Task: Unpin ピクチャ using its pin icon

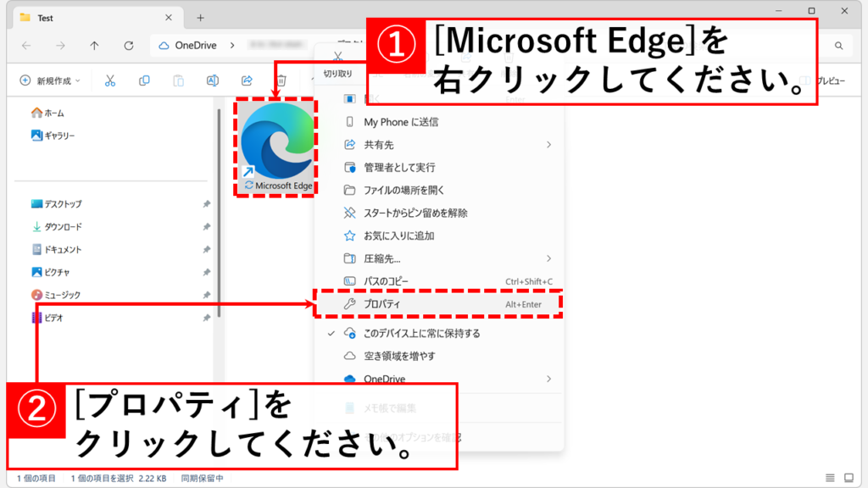Action: pyautogui.click(x=207, y=272)
